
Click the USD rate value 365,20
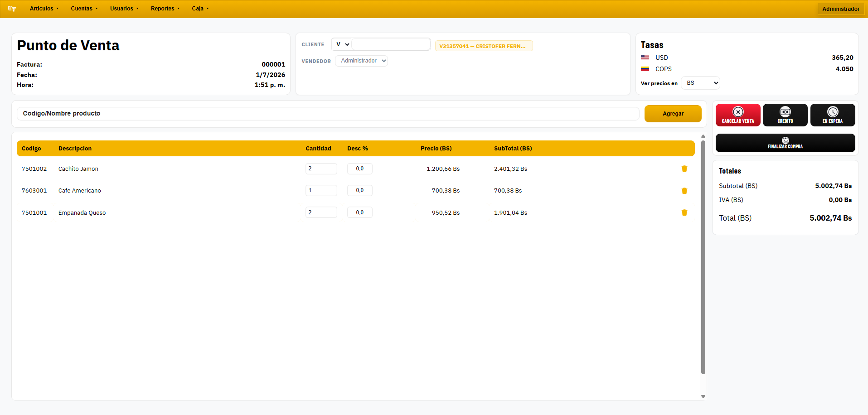coord(842,58)
